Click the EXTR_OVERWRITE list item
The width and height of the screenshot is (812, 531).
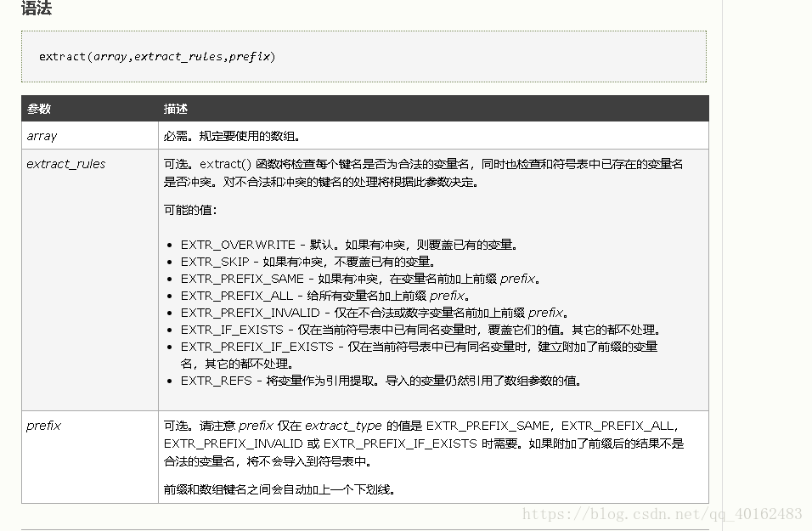pyautogui.click(x=348, y=245)
